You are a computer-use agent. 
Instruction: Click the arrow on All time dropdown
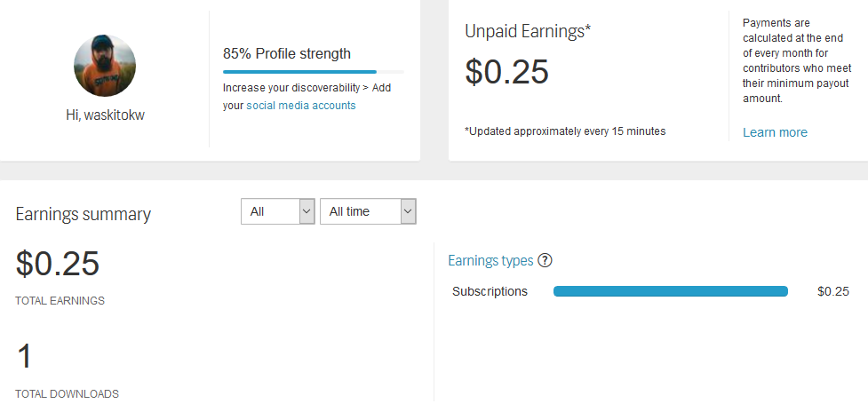click(408, 211)
